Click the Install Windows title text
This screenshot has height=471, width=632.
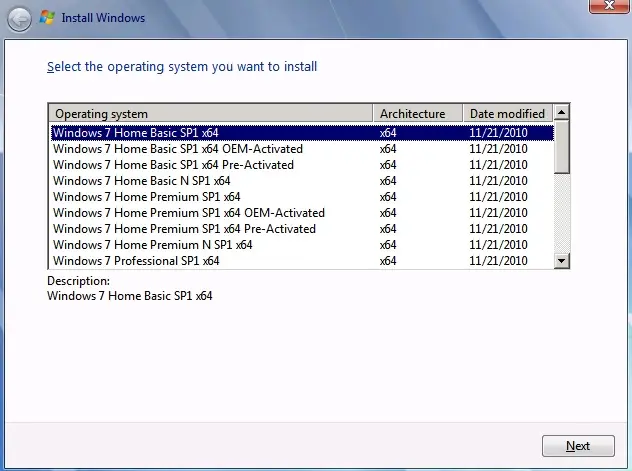(103, 18)
